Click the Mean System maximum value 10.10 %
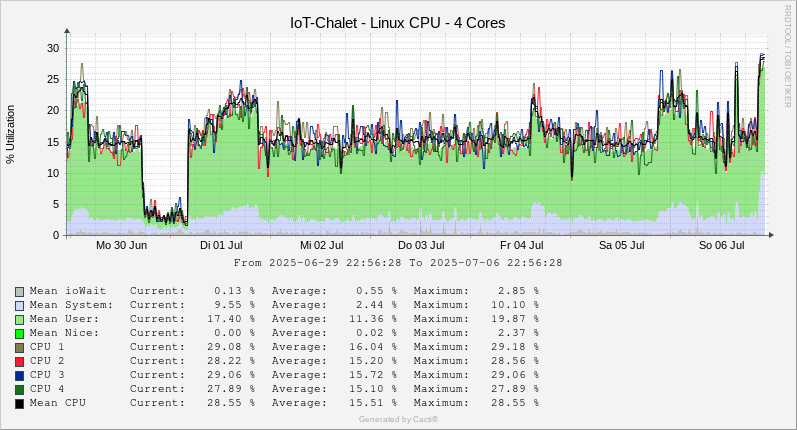The height and width of the screenshot is (430, 797). [514, 305]
